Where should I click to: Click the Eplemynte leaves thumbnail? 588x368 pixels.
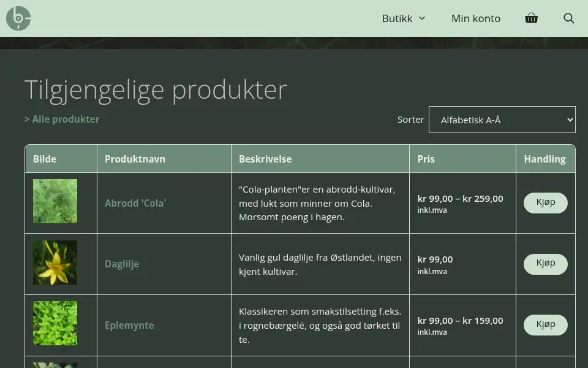point(55,323)
